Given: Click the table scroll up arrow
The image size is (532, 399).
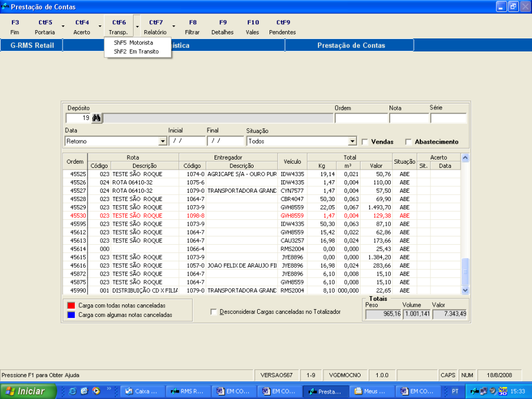Looking at the screenshot, I should coord(465,157).
